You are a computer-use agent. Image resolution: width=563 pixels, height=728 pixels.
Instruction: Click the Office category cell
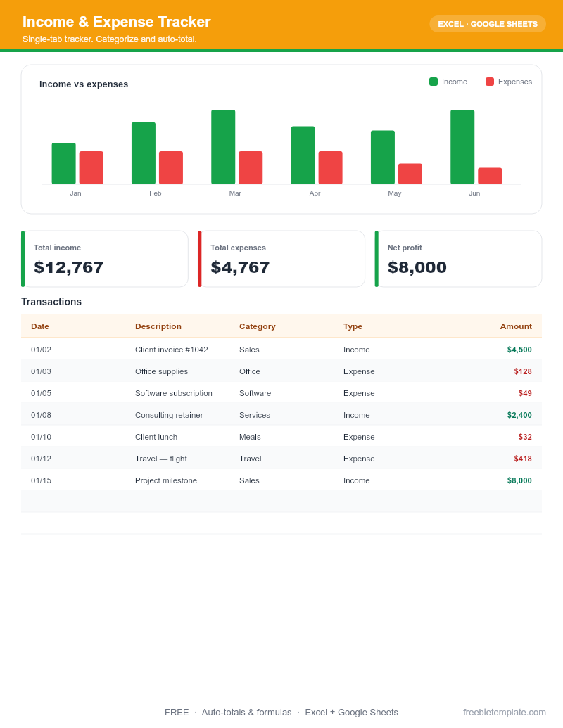click(249, 371)
